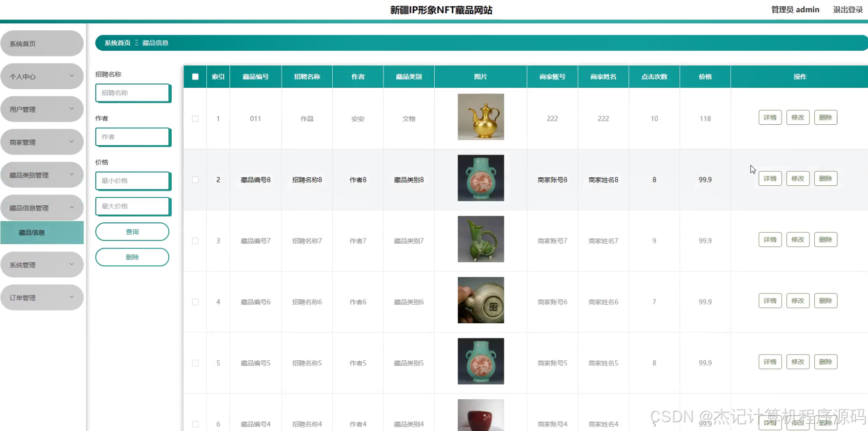This screenshot has height=431, width=868.
Task: Open the green jug thumbnail in 藏品编号7 row
Action: [481, 239]
